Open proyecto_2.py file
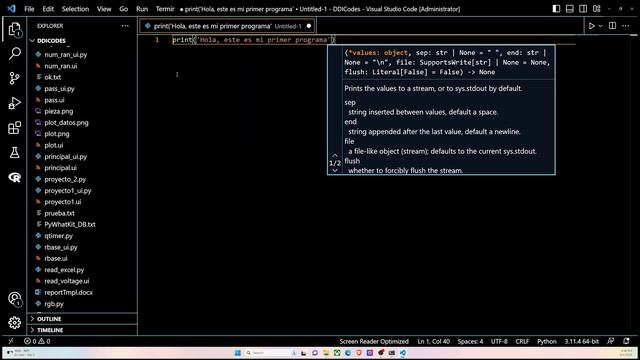 click(x=65, y=179)
